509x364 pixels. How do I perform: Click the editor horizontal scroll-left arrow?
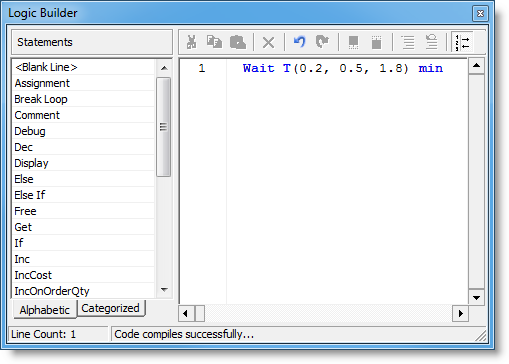186,313
